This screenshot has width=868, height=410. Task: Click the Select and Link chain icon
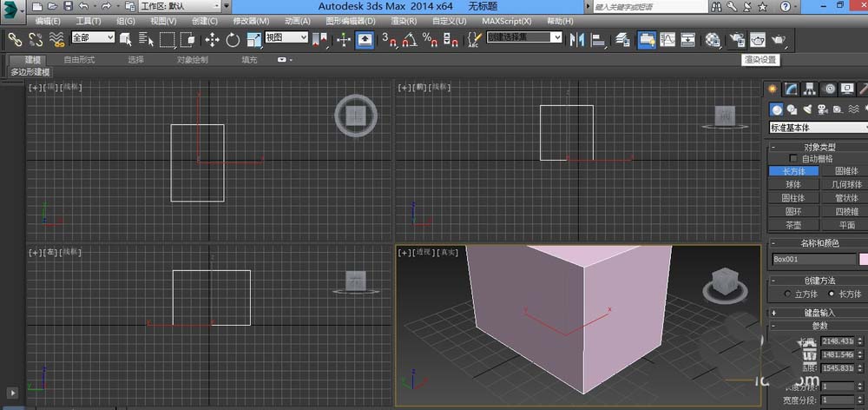tap(14, 39)
